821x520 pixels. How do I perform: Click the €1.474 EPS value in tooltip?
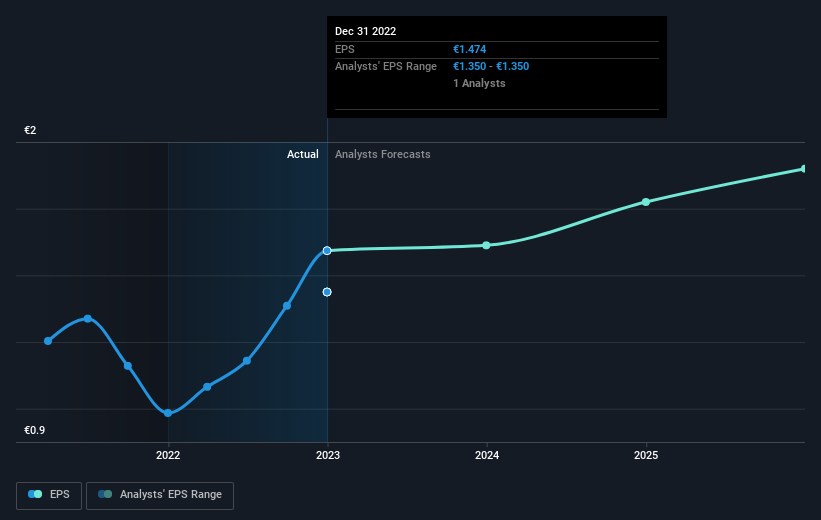click(470, 49)
